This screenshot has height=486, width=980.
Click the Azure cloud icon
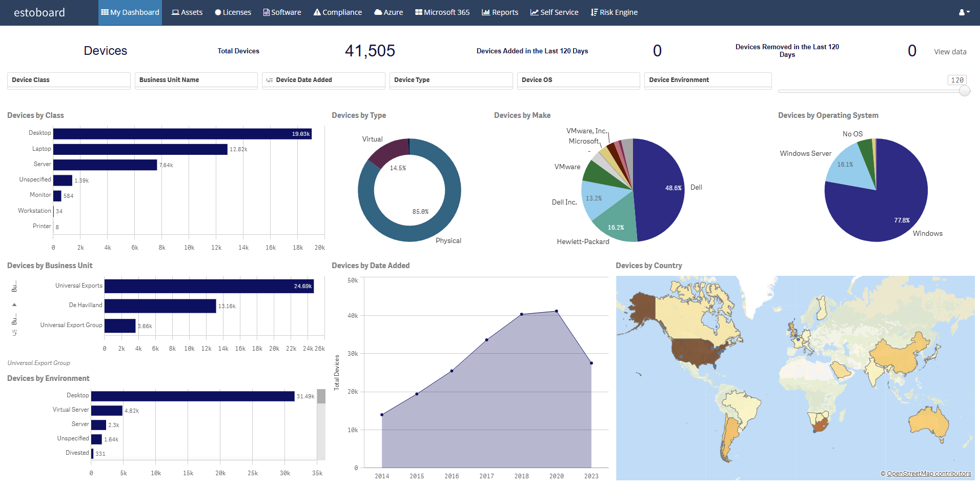tap(378, 12)
